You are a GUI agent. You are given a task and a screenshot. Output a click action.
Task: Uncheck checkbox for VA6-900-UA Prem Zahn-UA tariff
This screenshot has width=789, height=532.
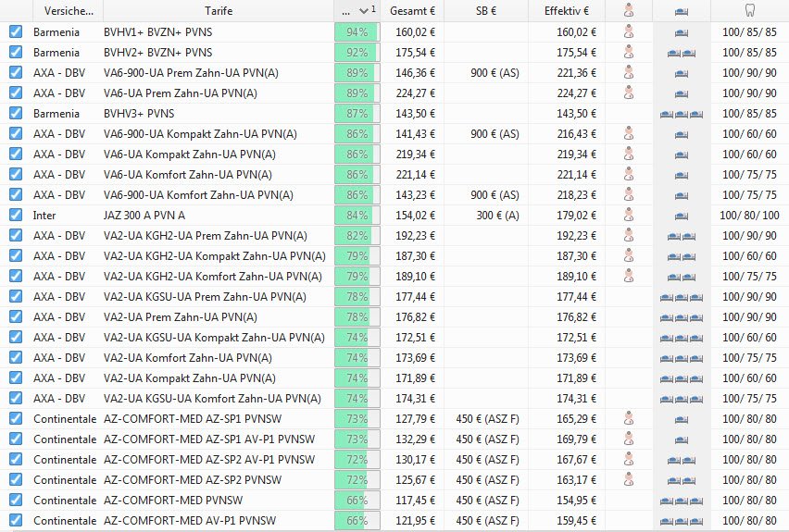[x=16, y=72]
